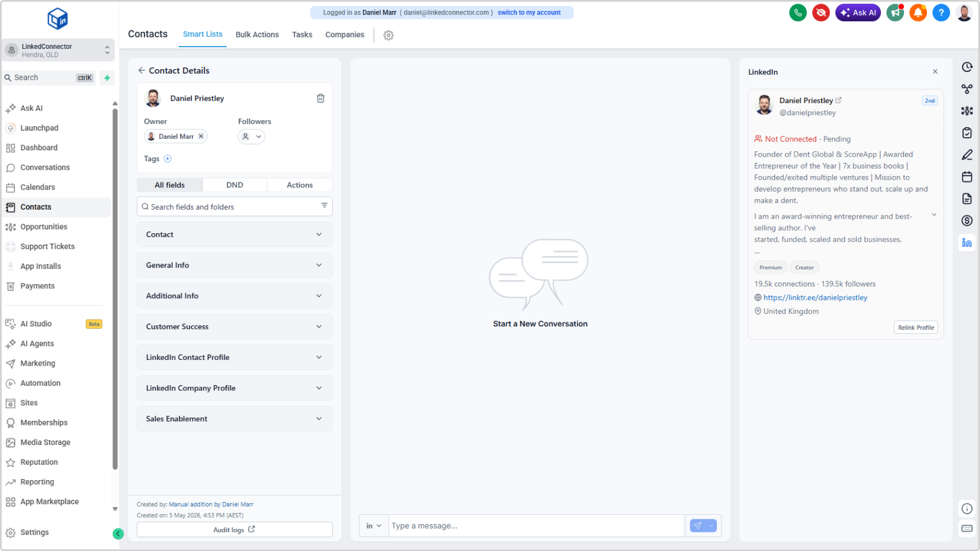980x551 pixels.
Task: Click the sidebar Search box
Action: 49,78
